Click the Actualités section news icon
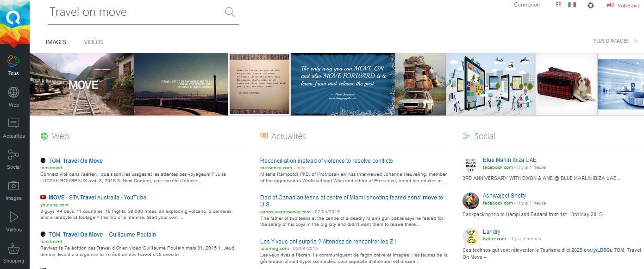Image resolution: width=644 pixels, height=269 pixels. pyautogui.click(x=264, y=136)
